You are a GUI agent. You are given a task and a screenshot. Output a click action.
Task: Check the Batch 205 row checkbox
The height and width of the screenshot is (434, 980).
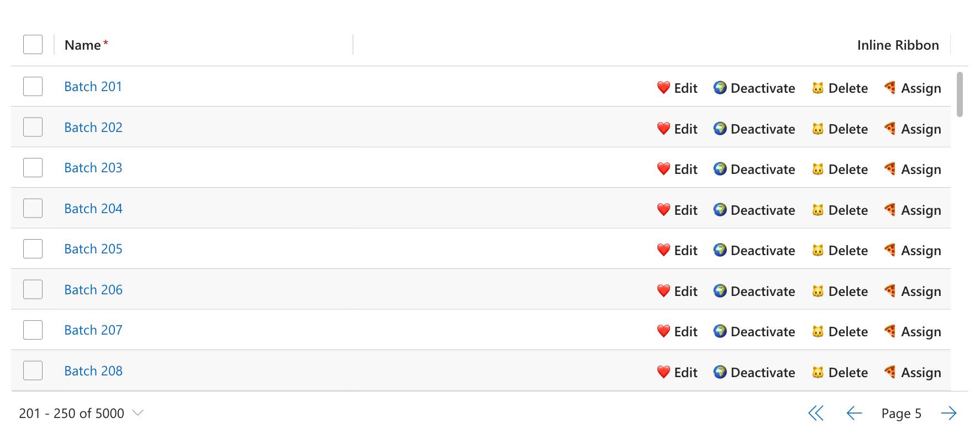tap(33, 249)
